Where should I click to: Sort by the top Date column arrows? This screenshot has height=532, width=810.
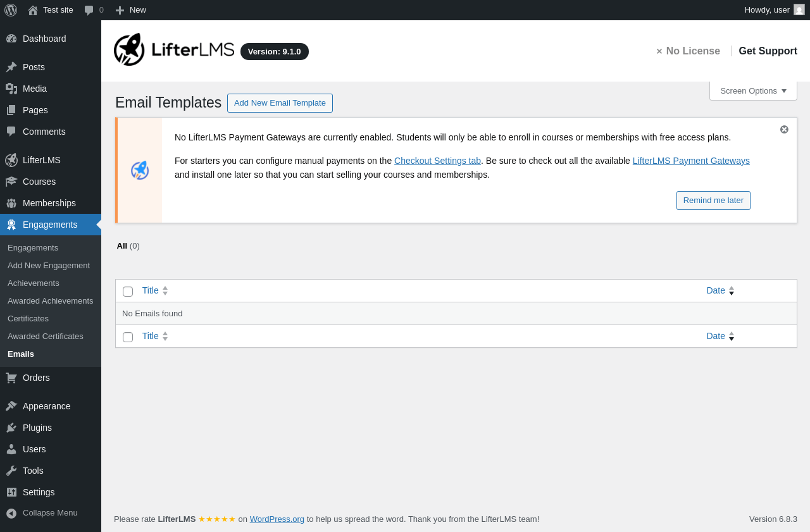pyautogui.click(x=732, y=291)
